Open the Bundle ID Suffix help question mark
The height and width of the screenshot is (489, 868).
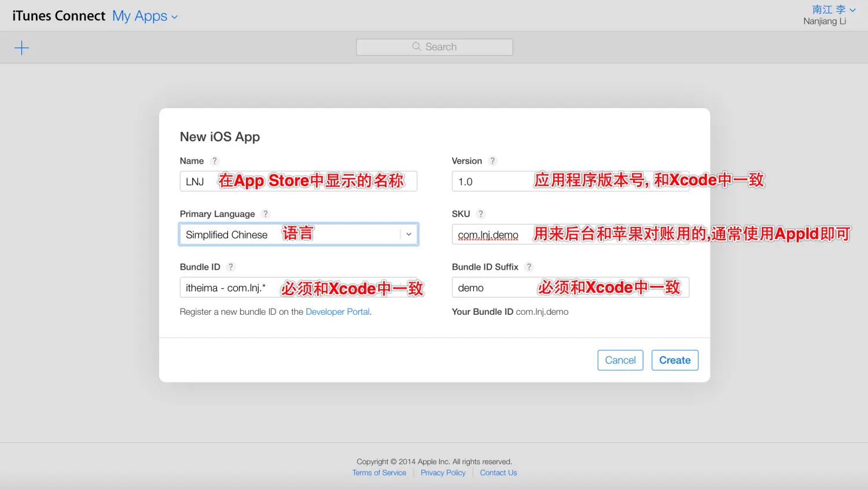pyautogui.click(x=529, y=267)
